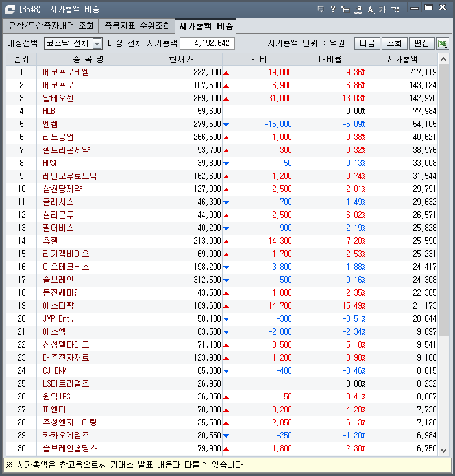455x476 pixels.
Task: Select stock 이오테크닉스
Action: tap(66, 267)
